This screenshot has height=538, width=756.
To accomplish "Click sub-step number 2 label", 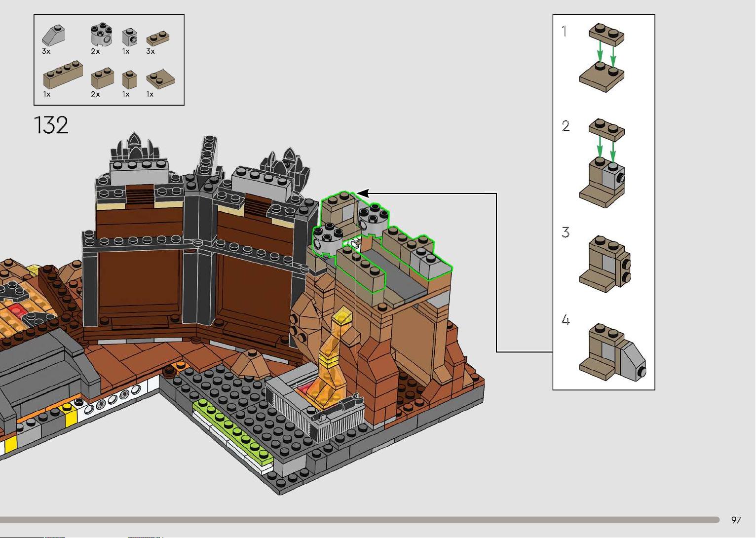I will [x=566, y=126].
